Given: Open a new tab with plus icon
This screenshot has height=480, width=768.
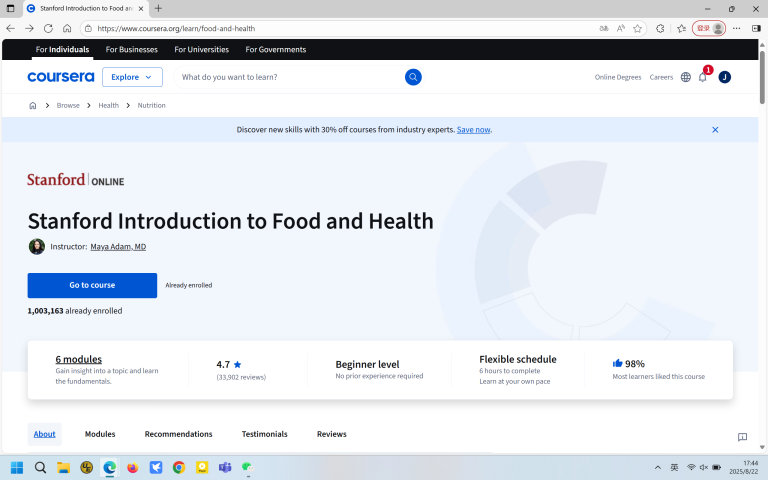Looking at the screenshot, I should pos(158,8).
